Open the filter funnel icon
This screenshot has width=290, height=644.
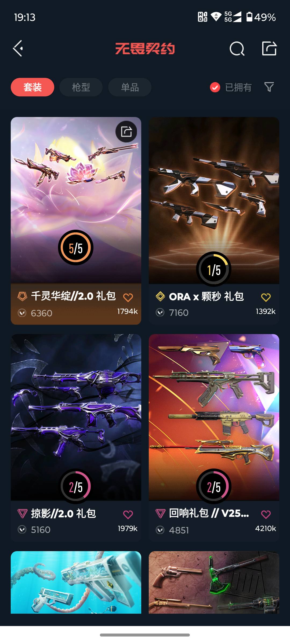pyautogui.click(x=269, y=87)
